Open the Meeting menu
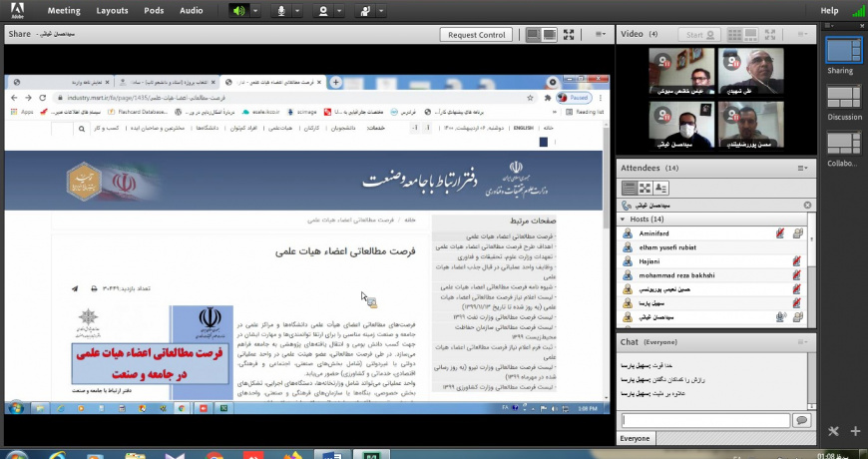Image resolution: width=868 pixels, height=459 pixels. [x=64, y=11]
